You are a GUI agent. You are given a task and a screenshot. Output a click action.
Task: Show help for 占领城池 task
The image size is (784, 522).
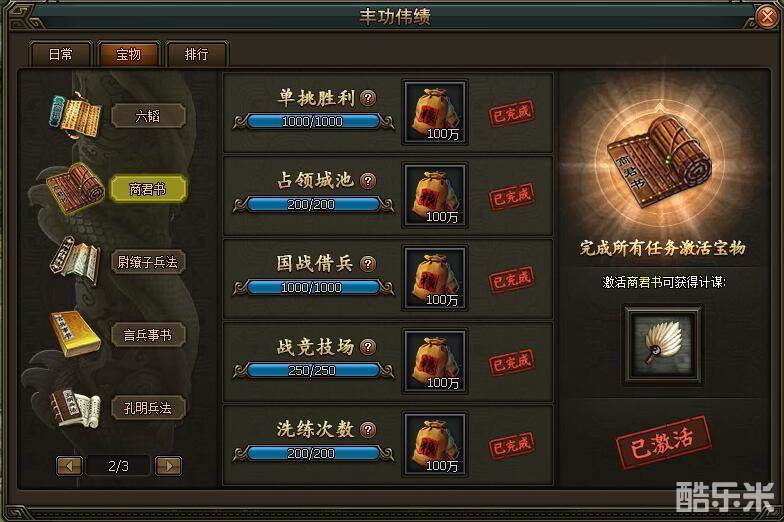368,180
